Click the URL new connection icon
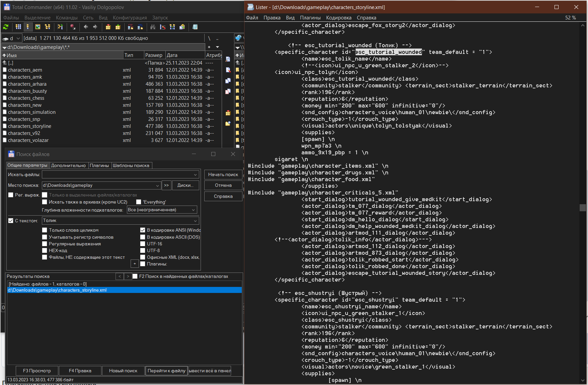The width and height of the screenshot is (588, 385). click(x=140, y=27)
